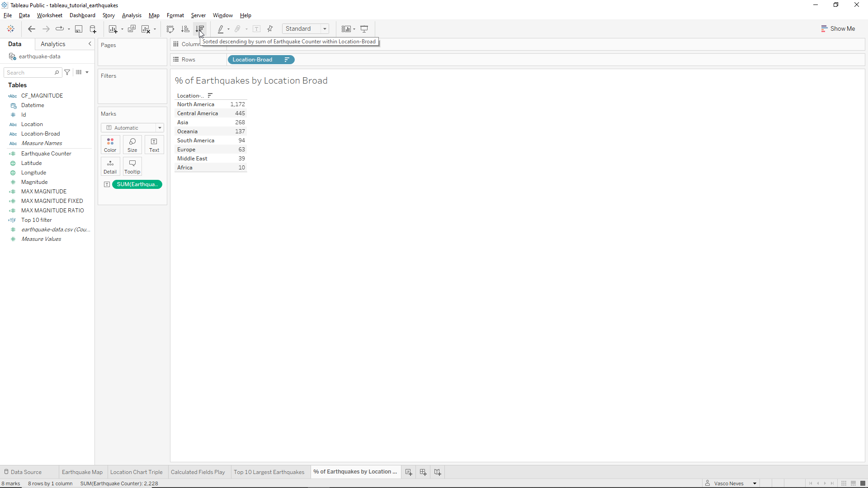Click New Dashboard icon in bottom tabs
Image resolution: width=868 pixels, height=488 pixels.
tap(423, 472)
